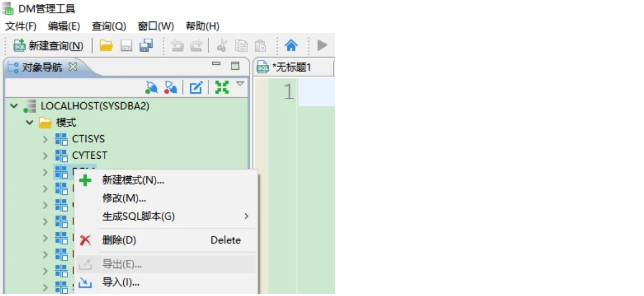Select LOCALHOST(SYSDBA2) server in tree

pyautogui.click(x=95, y=106)
